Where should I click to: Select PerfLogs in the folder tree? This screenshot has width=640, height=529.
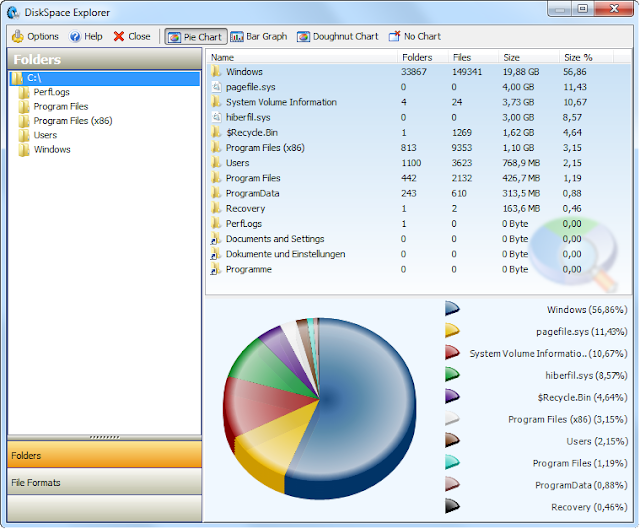coord(51,92)
